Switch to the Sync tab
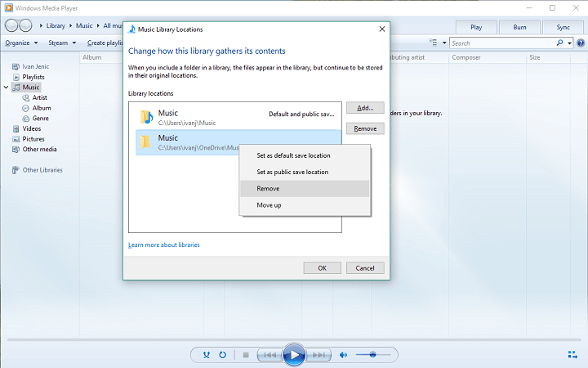 point(563,27)
